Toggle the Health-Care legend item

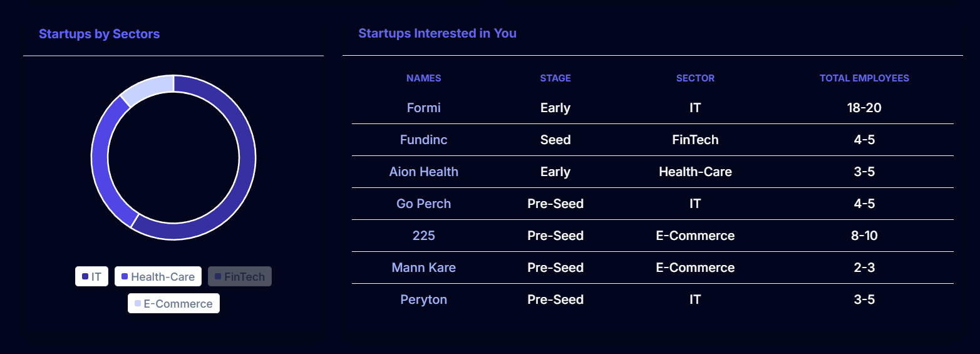(158, 276)
